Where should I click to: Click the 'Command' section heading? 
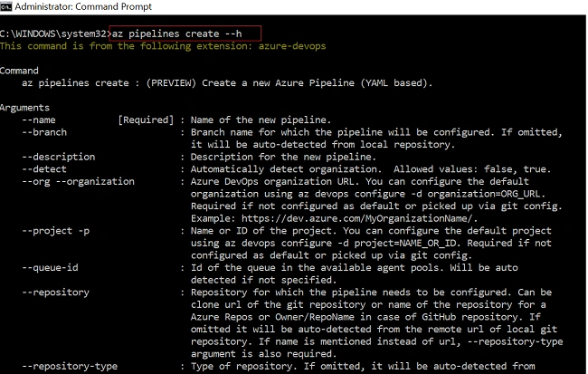19,71
